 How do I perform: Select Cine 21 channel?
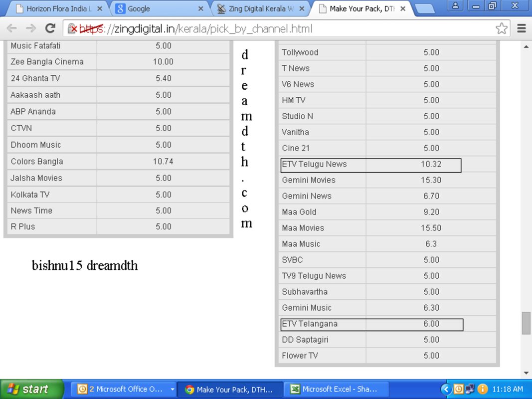click(296, 148)
